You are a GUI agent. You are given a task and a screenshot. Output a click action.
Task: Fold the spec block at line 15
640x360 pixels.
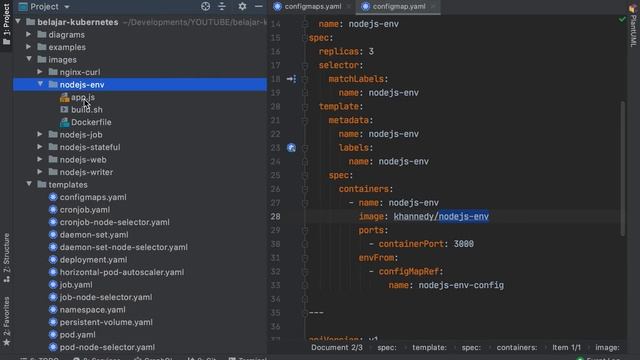tap(304, 38)
